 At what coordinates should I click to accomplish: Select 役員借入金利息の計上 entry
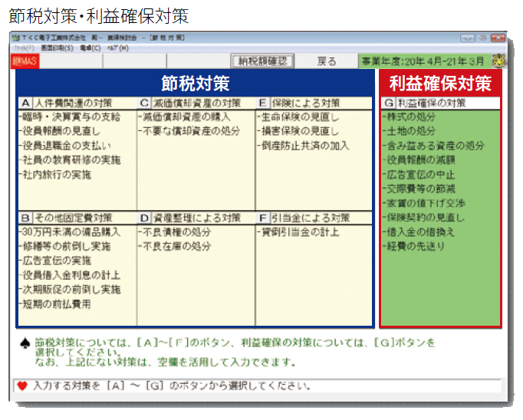[70, 275]
